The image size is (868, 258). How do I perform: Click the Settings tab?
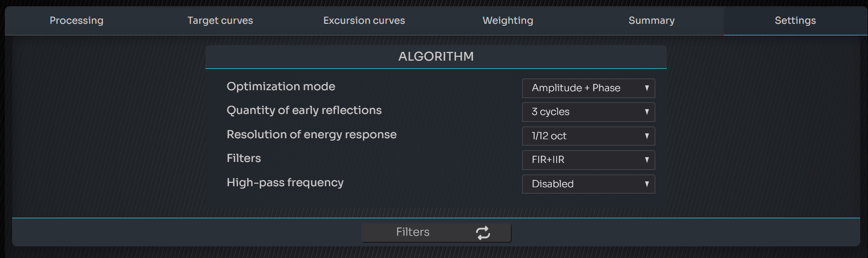pos(795,20)
